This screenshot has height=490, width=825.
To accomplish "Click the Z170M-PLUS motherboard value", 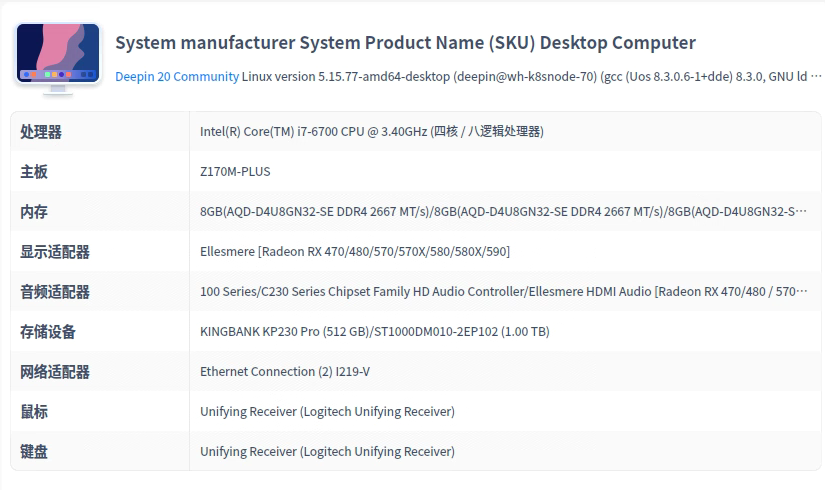I will point(235,172).
